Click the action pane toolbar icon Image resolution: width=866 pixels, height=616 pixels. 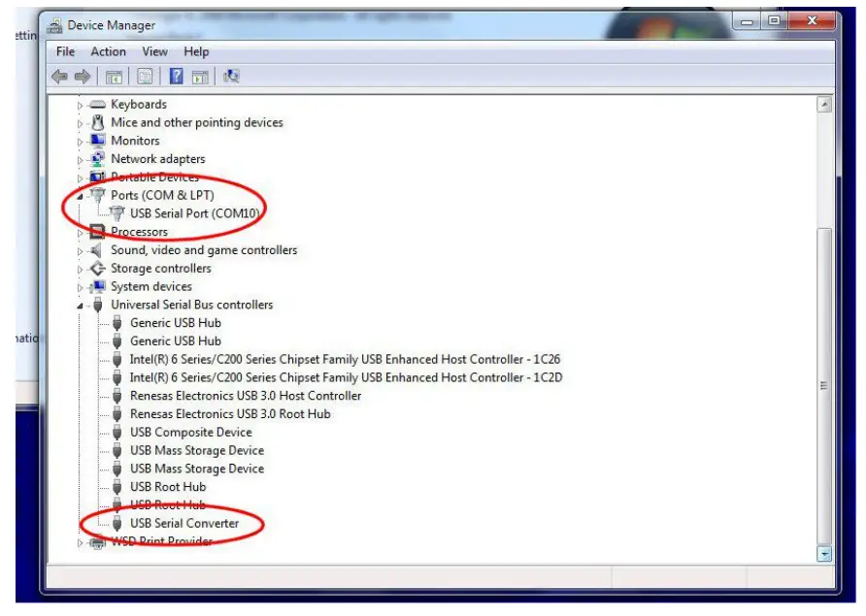click(x=200, y=77)
